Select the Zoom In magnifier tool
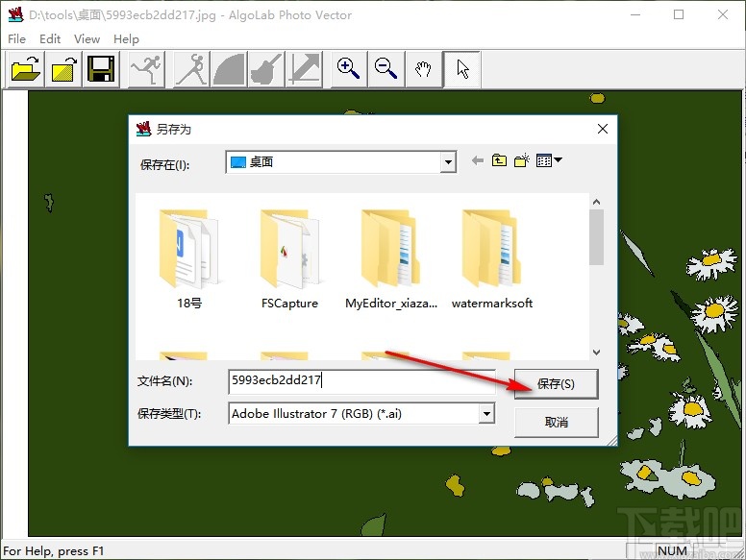The height and width of the screenshot is (560, 746). (348, 69)
